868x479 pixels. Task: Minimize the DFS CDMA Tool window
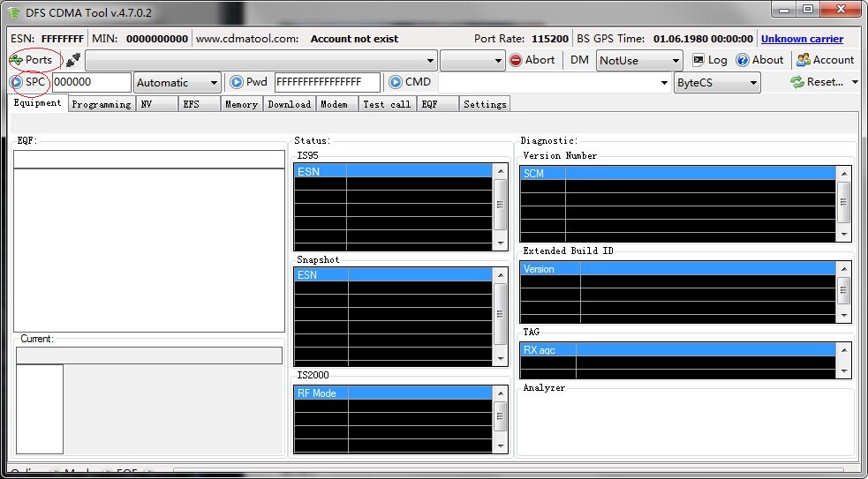point(784,10)
